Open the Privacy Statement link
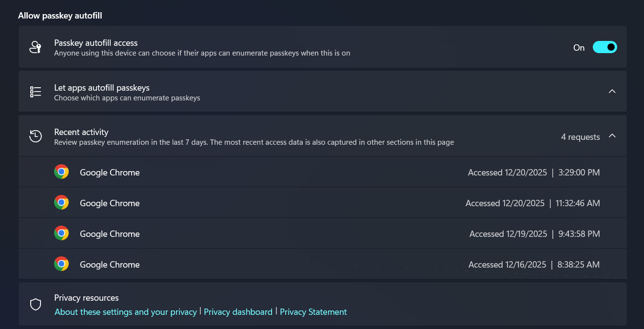This screenshot has height=329, width=644. (313, 312)
